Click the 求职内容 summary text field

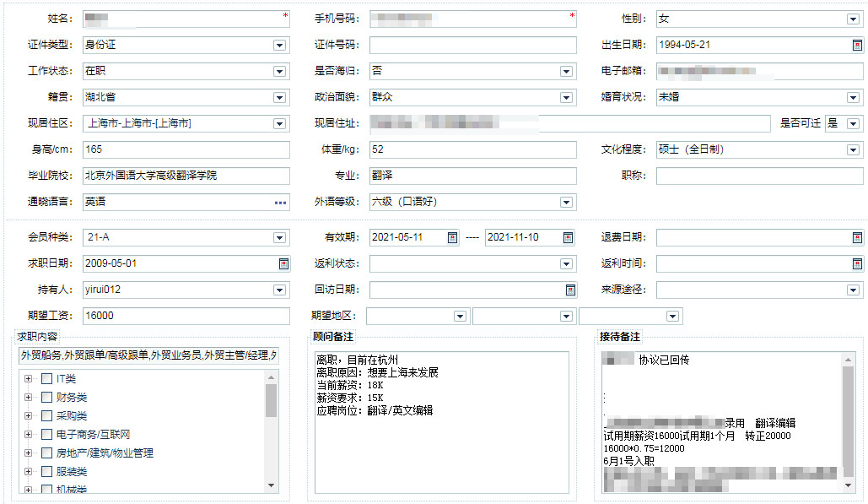pyautogui.click(x=148, y=355)
